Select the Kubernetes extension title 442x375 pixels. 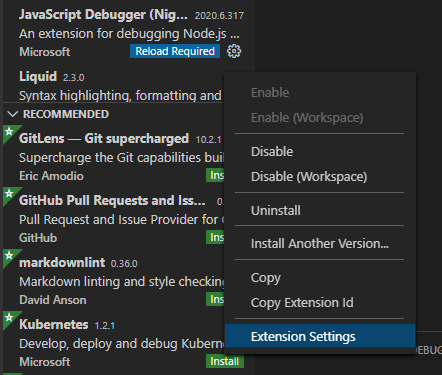54,325
